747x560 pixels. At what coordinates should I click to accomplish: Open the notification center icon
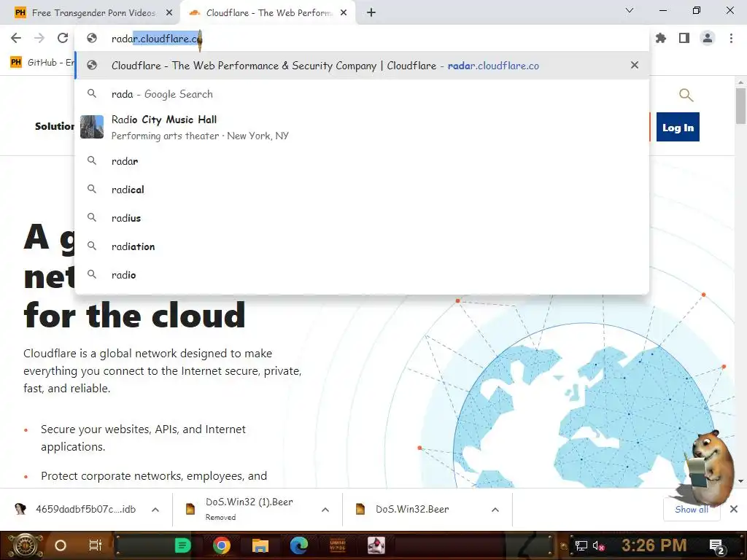click(716, 546)
